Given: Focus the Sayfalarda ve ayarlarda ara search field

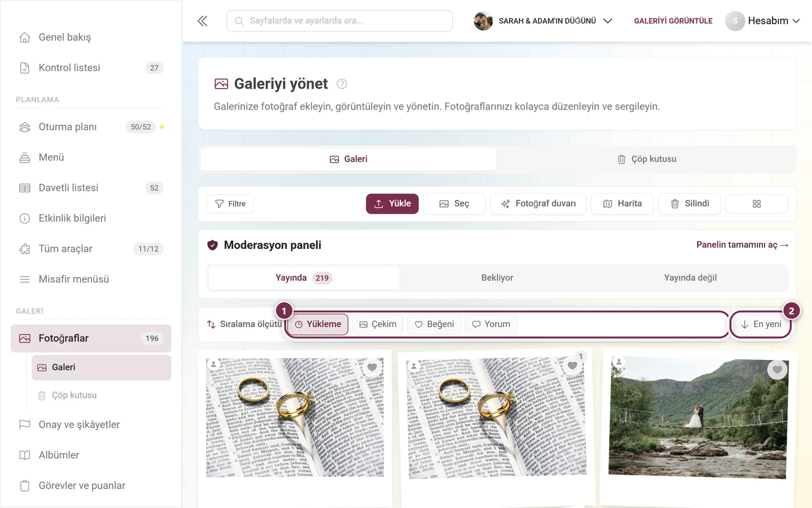Looking at the screenshot, I should point(339,21).
